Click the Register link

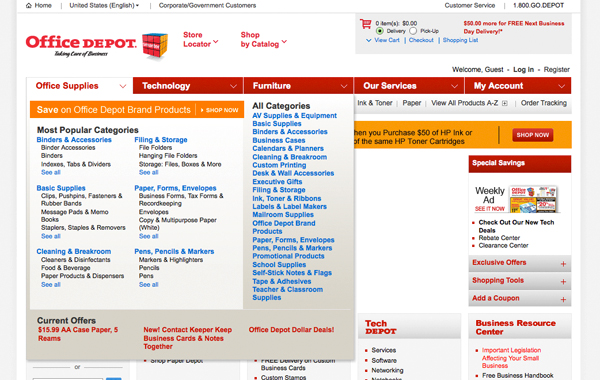pos(556,70)
